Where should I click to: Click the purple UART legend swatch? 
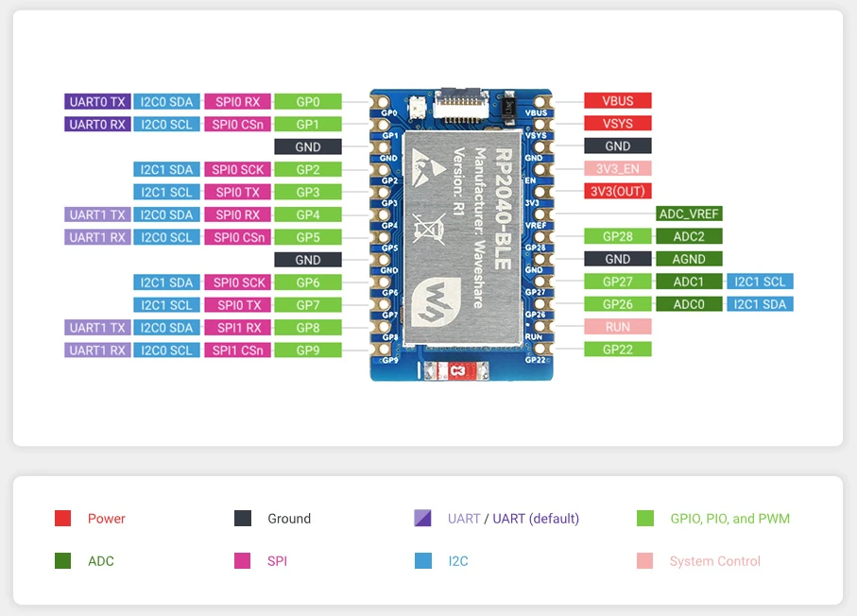click(x=422, y=518)
